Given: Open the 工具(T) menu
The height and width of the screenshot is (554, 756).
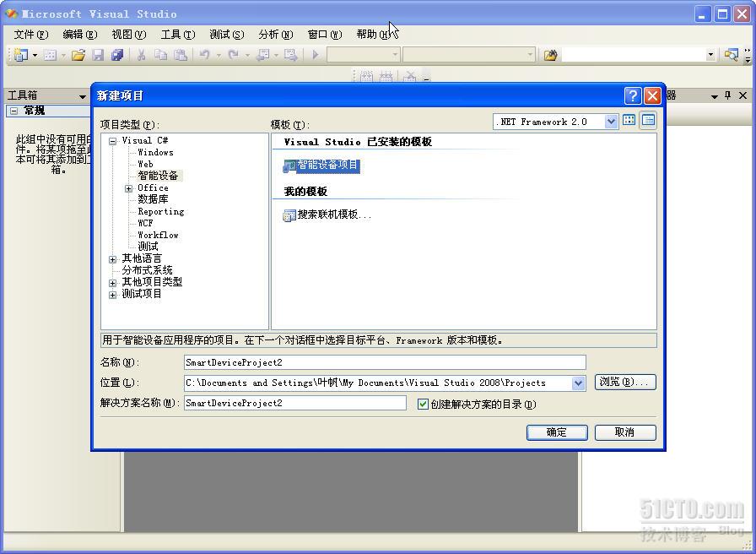Looking at the screenshot, I should tap(178, 35).
